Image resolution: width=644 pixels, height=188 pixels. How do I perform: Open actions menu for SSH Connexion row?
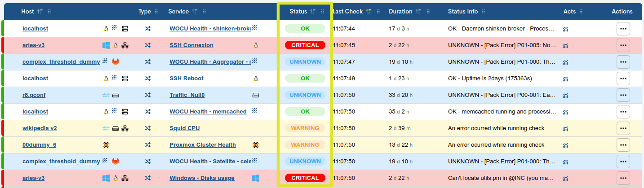623,45
